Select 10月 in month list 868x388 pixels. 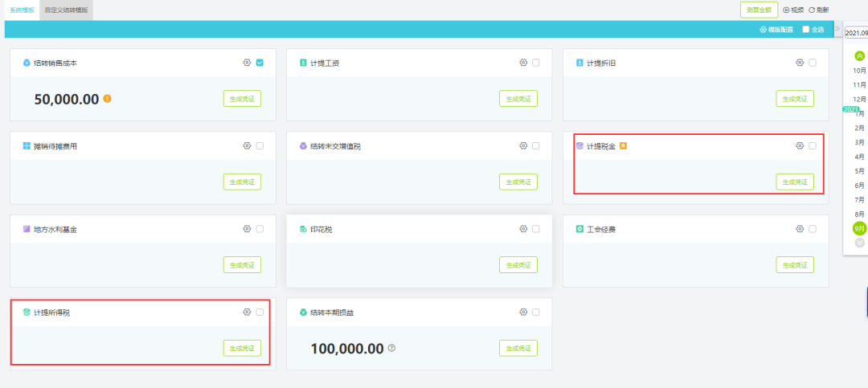[x=859, y=71]
